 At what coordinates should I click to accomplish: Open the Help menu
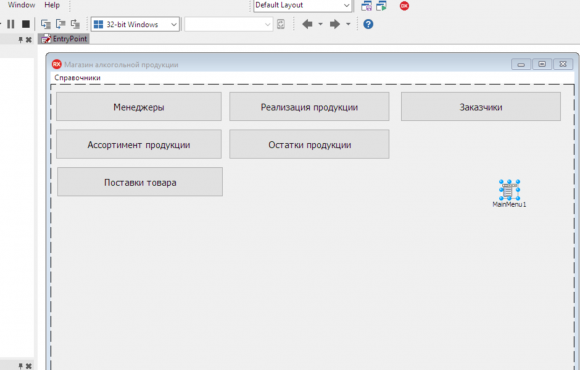(x=52, y=5)
